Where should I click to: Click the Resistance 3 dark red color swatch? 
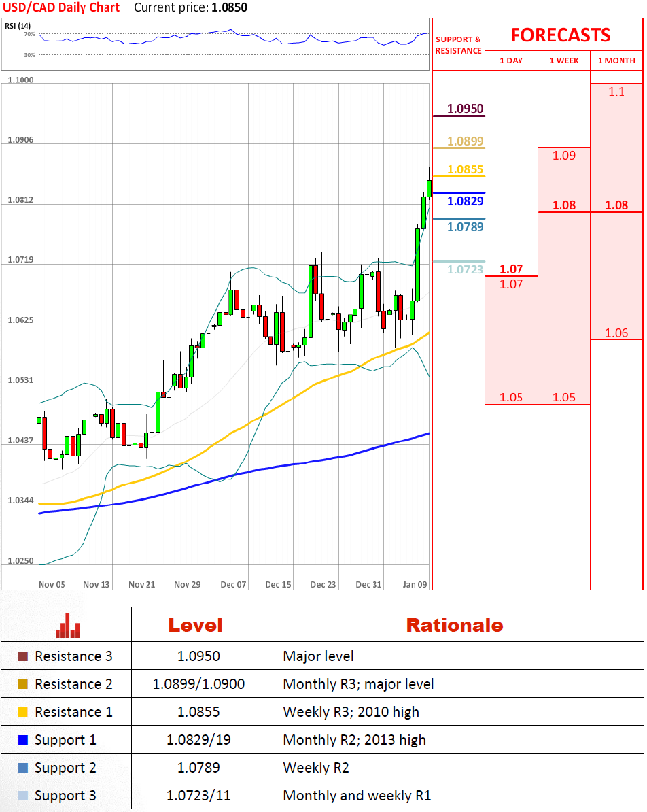tap(23, 656)
